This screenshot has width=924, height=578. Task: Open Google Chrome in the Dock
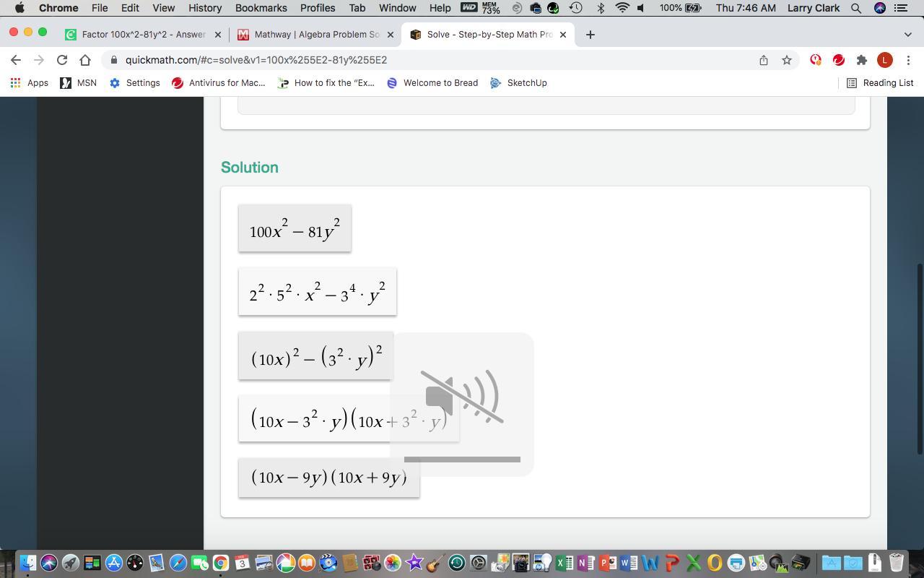(221, 562)
